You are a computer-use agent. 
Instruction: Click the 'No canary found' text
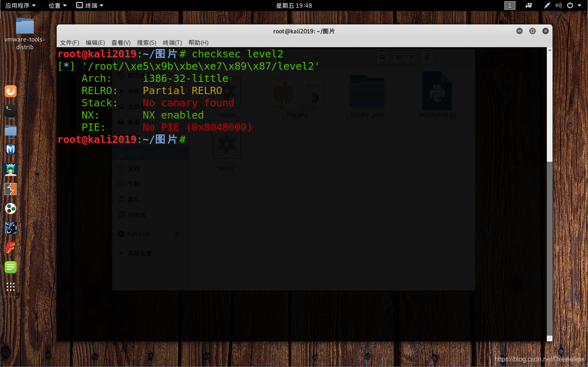(x=188, y=103)
